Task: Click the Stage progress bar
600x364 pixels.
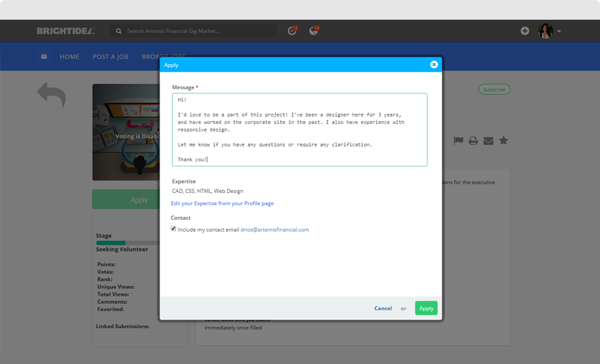Action: click(x=127, y=243)
